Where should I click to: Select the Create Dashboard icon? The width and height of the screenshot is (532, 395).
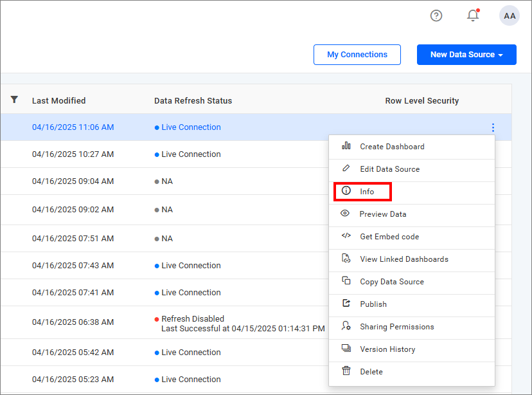pos(346,146)
